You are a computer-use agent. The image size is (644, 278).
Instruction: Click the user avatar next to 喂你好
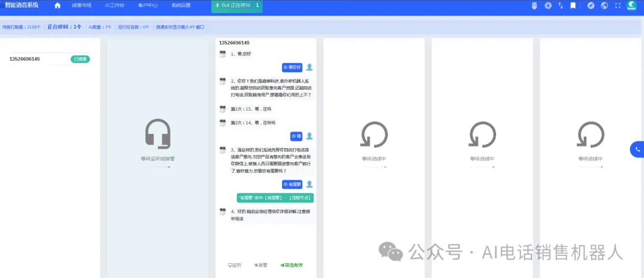(x=309, y=67)
